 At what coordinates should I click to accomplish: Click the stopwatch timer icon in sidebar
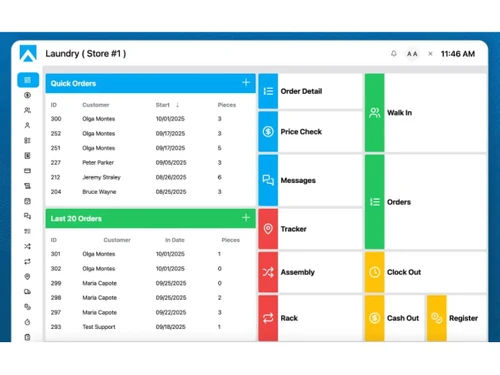[28, 322]
